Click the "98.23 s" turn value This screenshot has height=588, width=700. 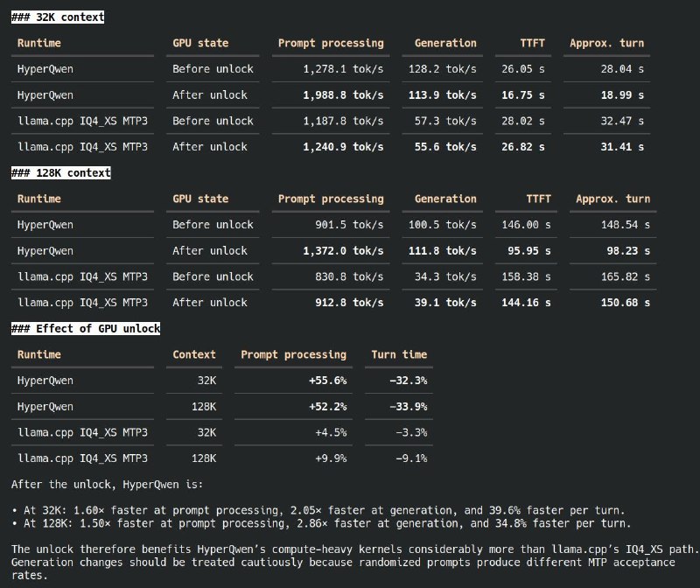tap(628, 251)
